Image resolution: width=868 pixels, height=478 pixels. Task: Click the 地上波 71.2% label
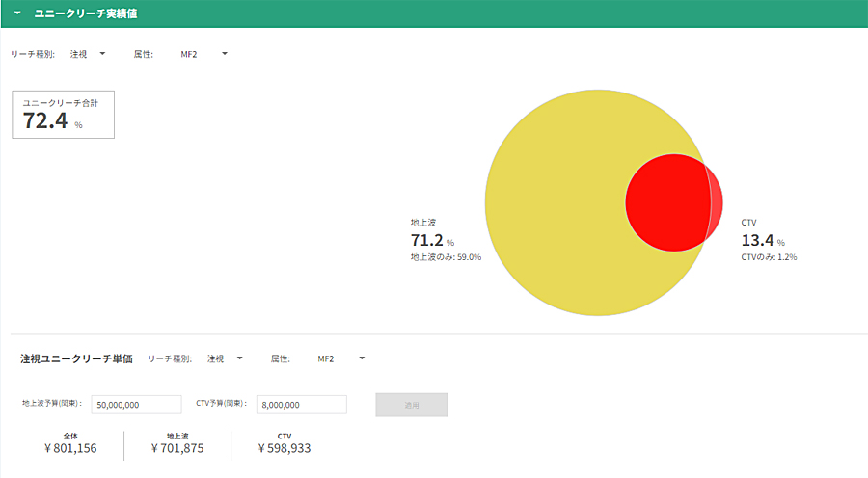click(x=432, y=240)
